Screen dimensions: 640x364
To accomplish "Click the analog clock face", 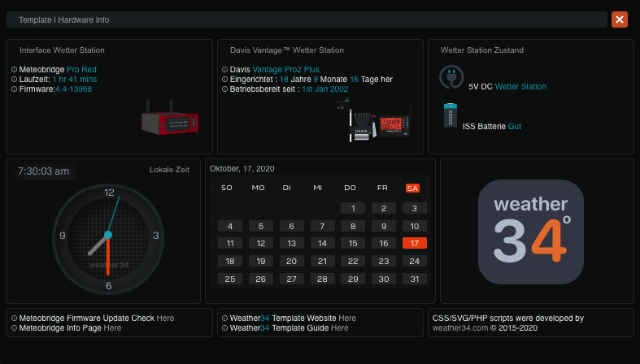I will [108, 239].
